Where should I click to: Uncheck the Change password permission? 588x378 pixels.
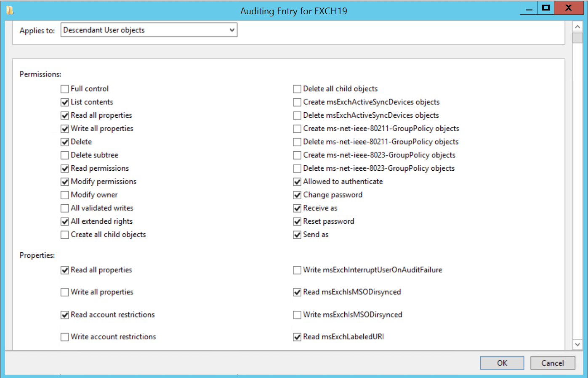point(297,195)
